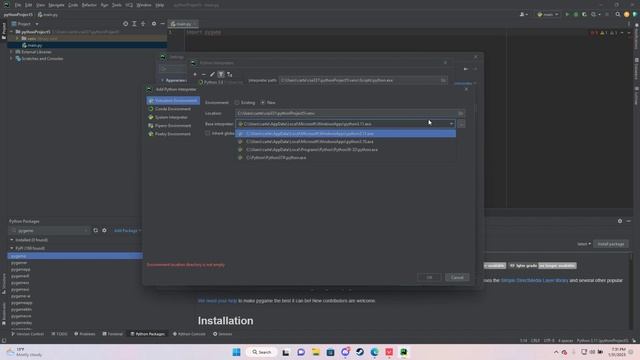Click the filter icon in Python Interpreters toolbar

tap(221, 74)
